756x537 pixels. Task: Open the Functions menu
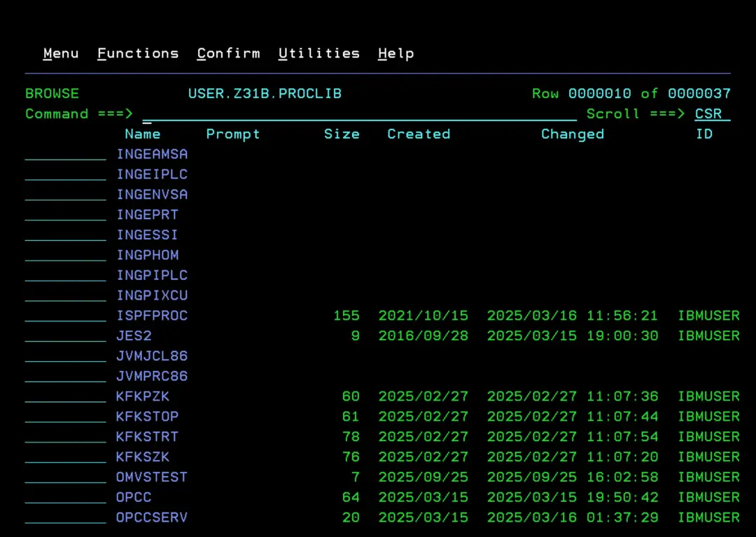pyautogui.click(x=138, y=53)
